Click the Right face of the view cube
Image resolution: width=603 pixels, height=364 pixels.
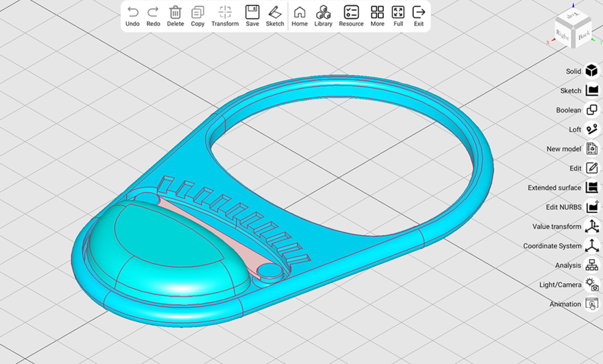coord(563,34)
